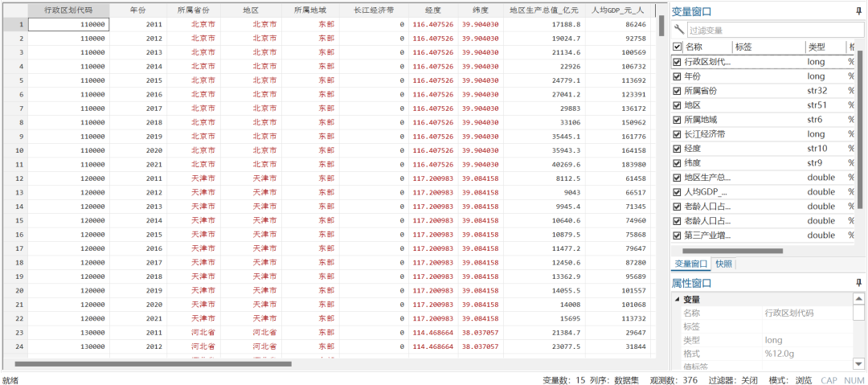Click str32 type of 所属省份 variable

pyautogui.click(x=817, y=91)
